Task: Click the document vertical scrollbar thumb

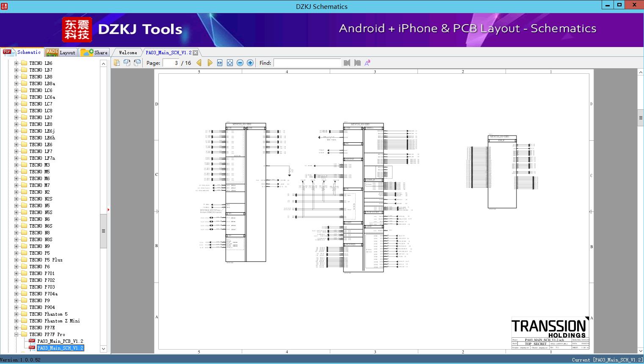Action: click(641, 118)
